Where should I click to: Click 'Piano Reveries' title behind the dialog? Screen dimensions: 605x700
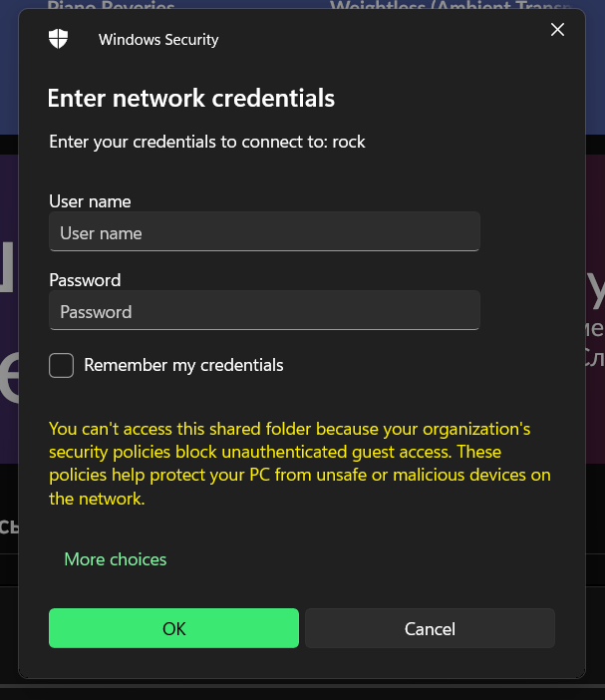(x=111, y=4)
